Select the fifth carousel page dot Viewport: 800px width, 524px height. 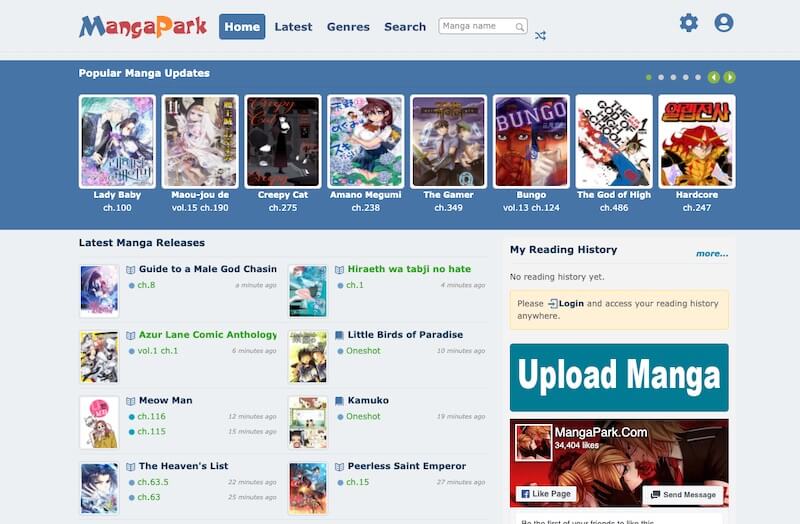click(698, 78)
